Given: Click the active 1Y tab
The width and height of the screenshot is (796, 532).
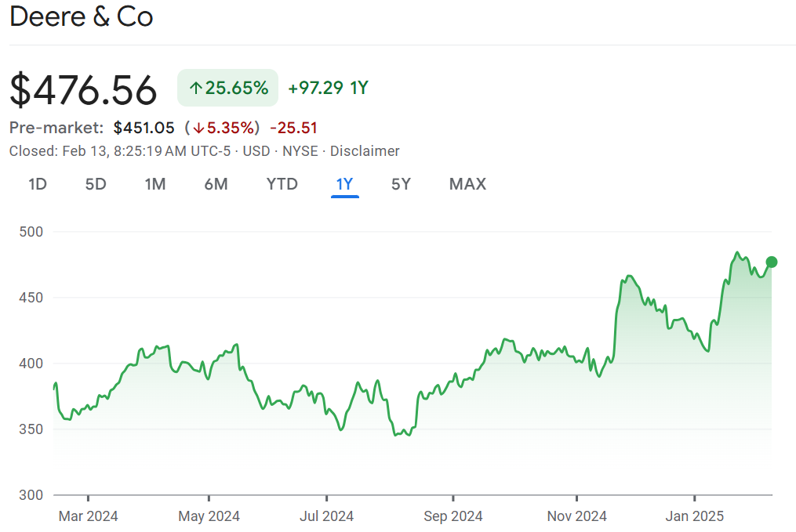Looking at the screenshot, I should tap(345, 184).
